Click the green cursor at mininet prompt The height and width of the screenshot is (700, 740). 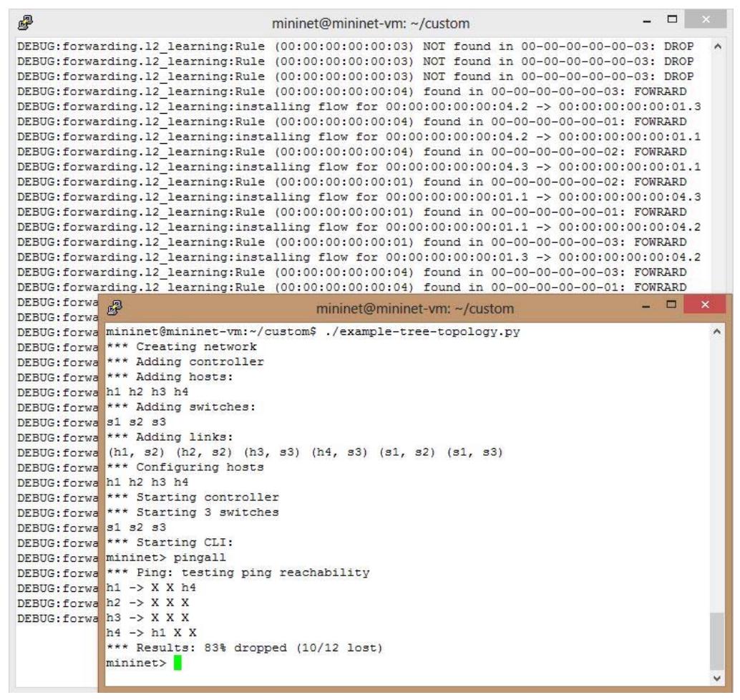tap(177, 663)
